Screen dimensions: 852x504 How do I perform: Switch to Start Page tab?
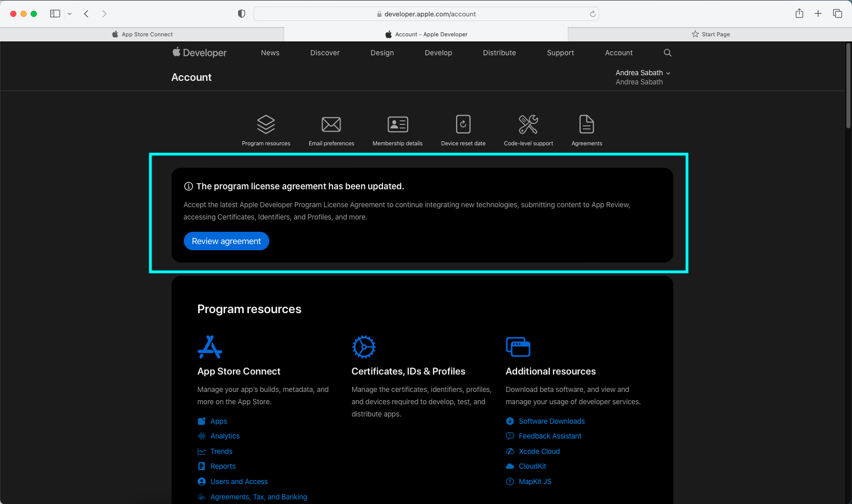[710, 34]
